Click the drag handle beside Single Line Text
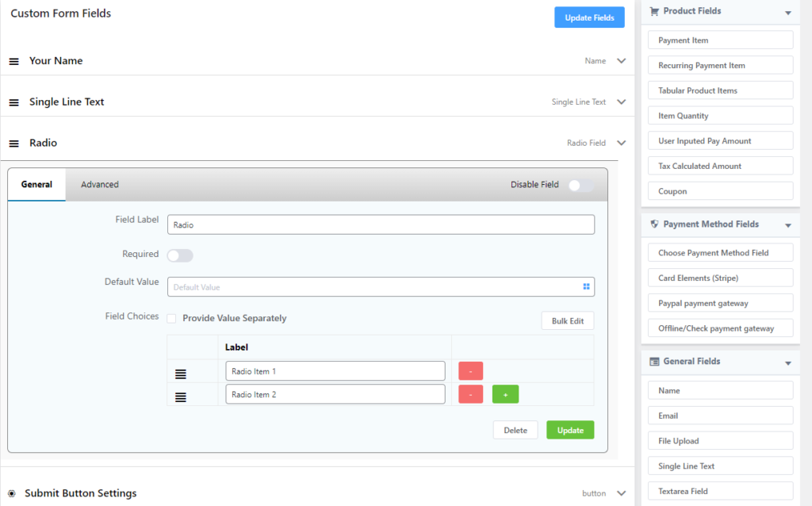812x506 pixels. click(x=13, y=103)
